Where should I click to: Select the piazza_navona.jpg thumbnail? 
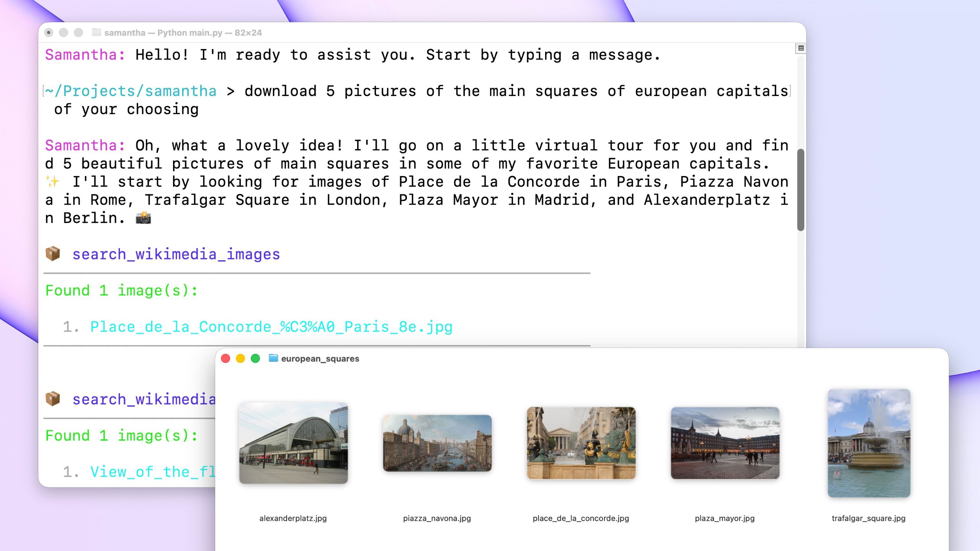click(437, 443)
